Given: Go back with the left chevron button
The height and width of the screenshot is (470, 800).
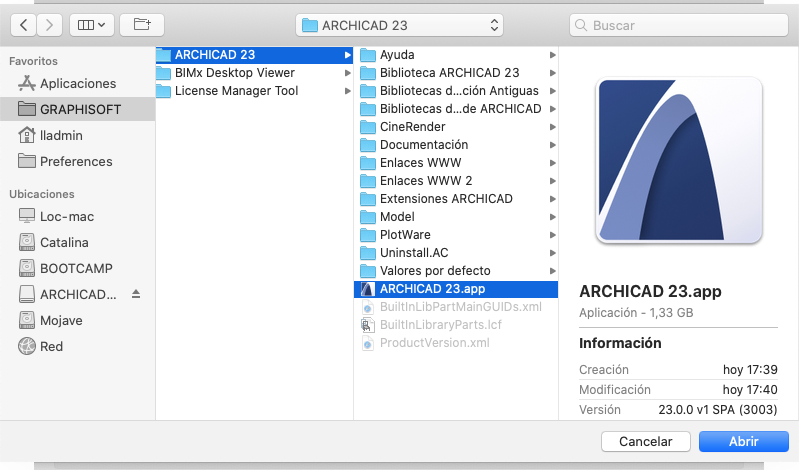Looking at the screenshot, I should [x=23, y=25].
